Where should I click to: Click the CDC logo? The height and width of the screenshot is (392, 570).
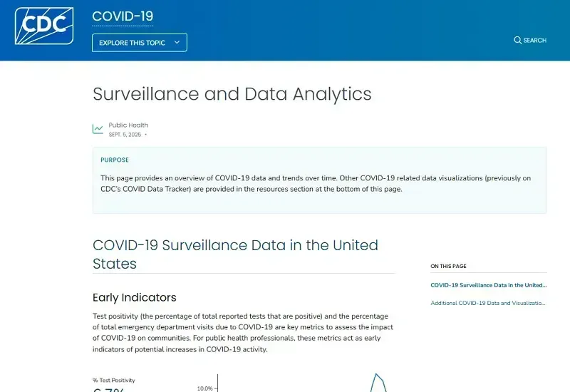pyautogui.click(x=44, y=26)
